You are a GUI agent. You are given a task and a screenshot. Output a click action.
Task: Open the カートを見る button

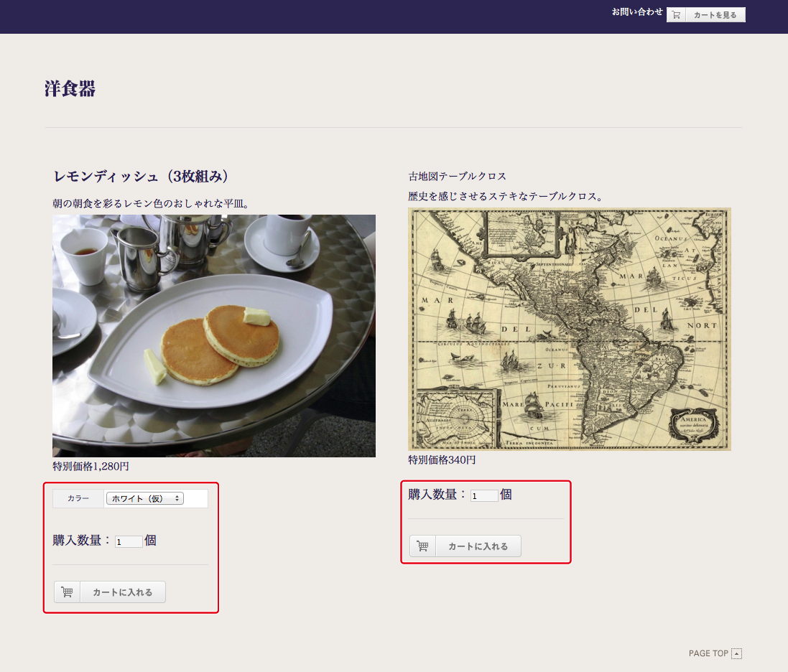point(706,15)
